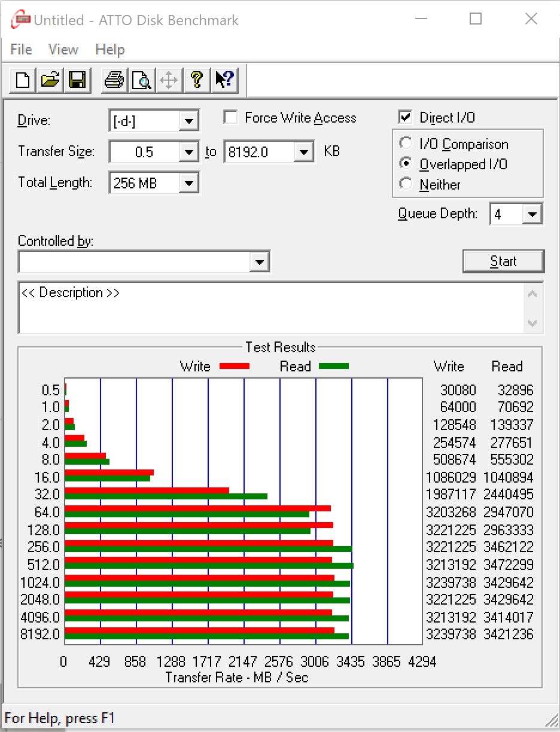Image resolution: width=560 pixels, height=732 pixels.
Task: Open the Queue Depth dropdown
Action: (532, 214)
